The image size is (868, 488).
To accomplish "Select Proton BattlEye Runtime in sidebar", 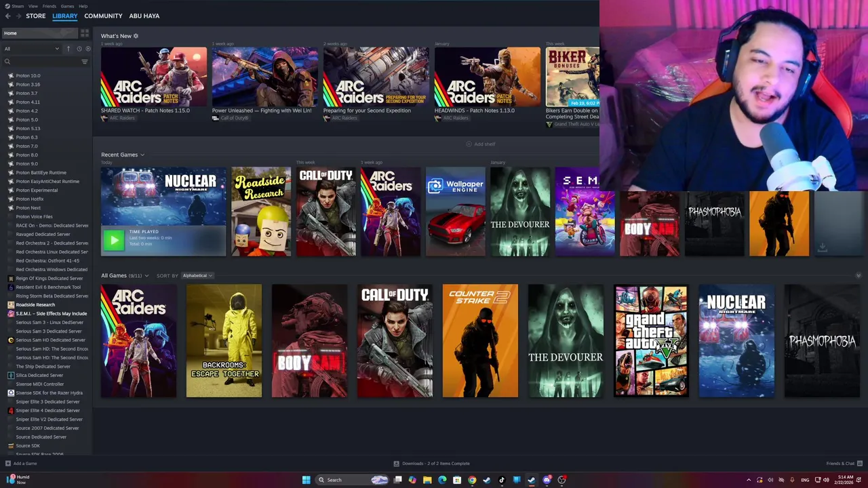I will 41,173.
